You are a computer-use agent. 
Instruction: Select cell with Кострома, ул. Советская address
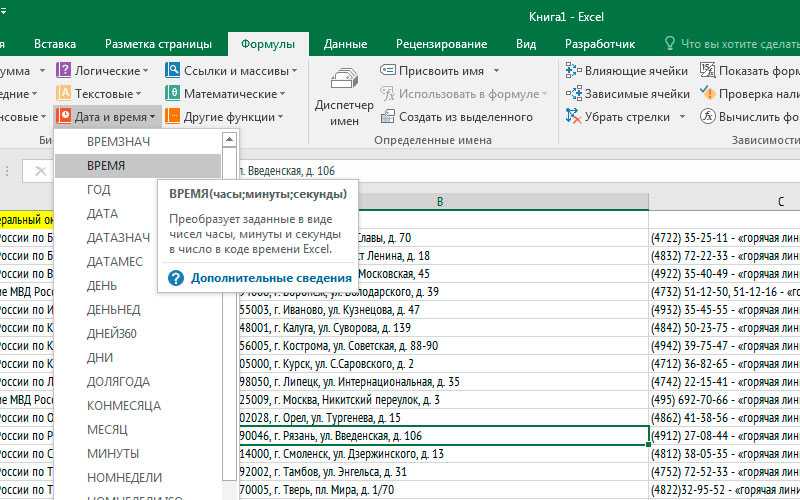444,346
